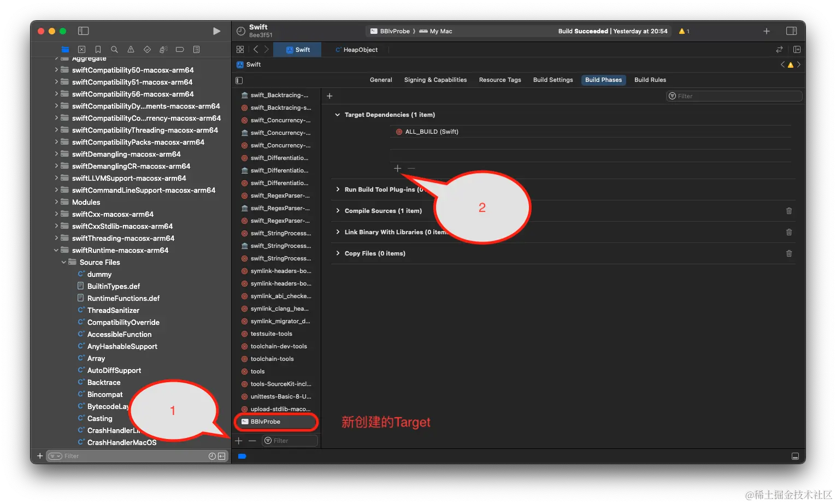Switch to Build Settings tab
This screenshot has height=504, width=836.
(553, 80)
